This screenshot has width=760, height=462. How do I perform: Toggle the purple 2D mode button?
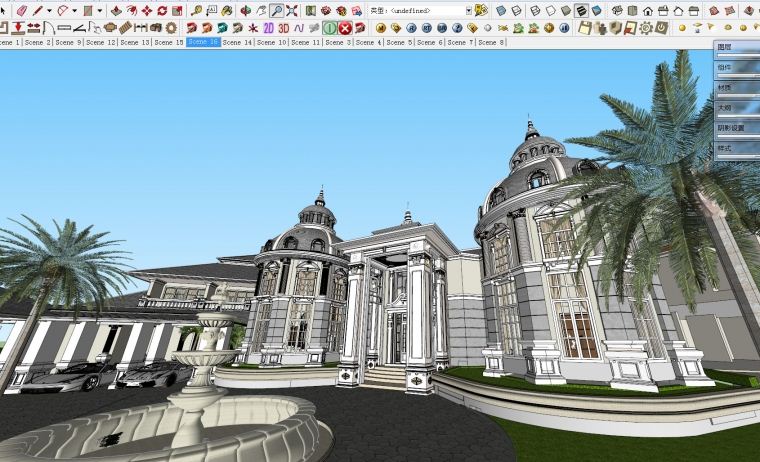click(x=269, y=28)
